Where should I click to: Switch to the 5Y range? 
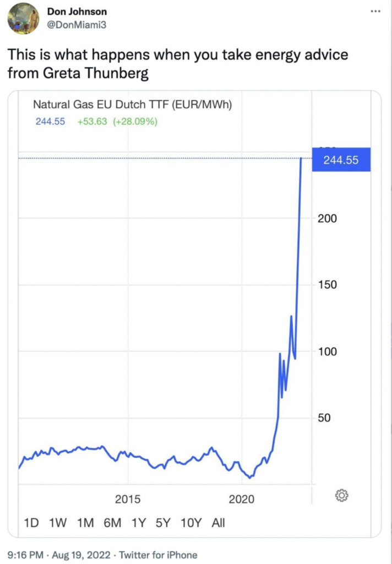point(163,523)
